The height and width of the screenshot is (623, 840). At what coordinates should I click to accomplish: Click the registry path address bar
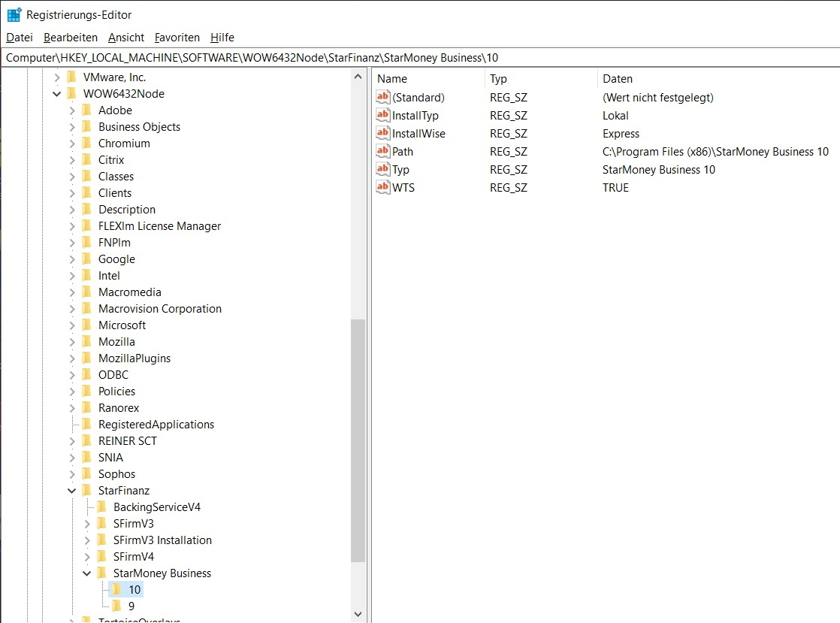(420, 58)
